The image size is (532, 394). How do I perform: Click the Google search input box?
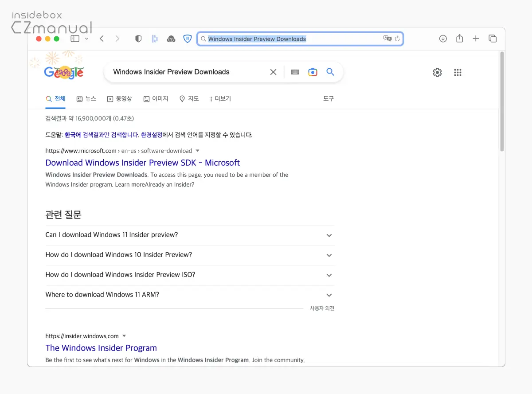188,72
